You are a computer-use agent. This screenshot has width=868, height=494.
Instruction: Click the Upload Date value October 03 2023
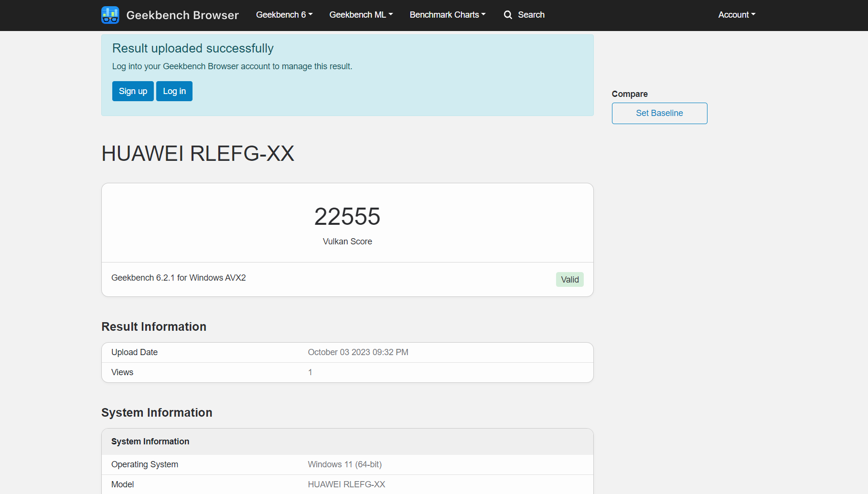coord(358,352)
